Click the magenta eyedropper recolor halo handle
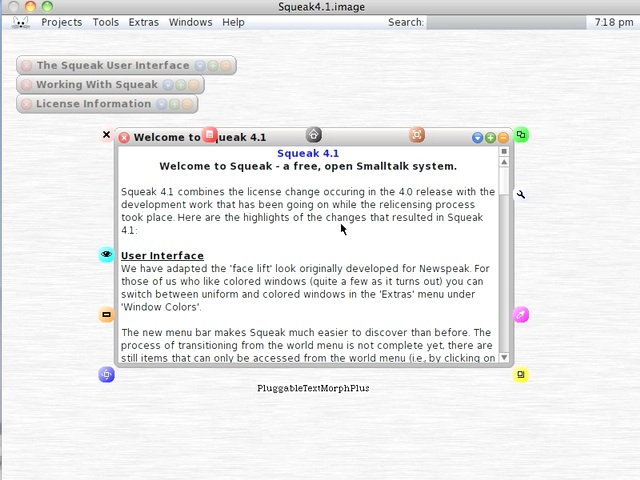Screen dimensions: 640x480 521,315
